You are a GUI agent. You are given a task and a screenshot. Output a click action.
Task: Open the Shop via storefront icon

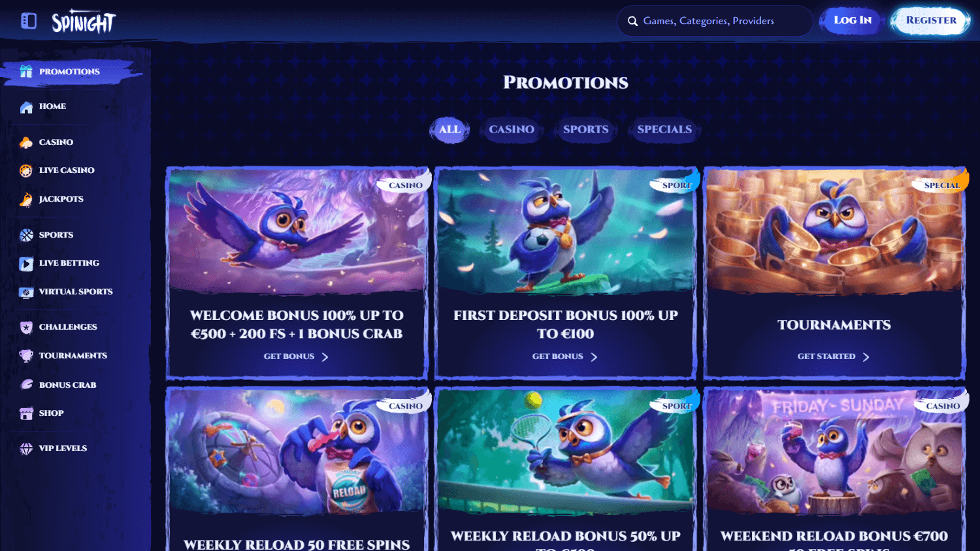26,413
